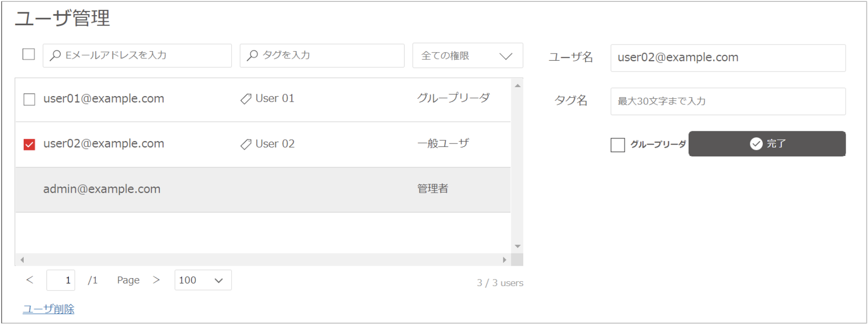The image size is (868, 325).
Task: Click the tag icon beside User 02
Action: (x=246, y=144)
